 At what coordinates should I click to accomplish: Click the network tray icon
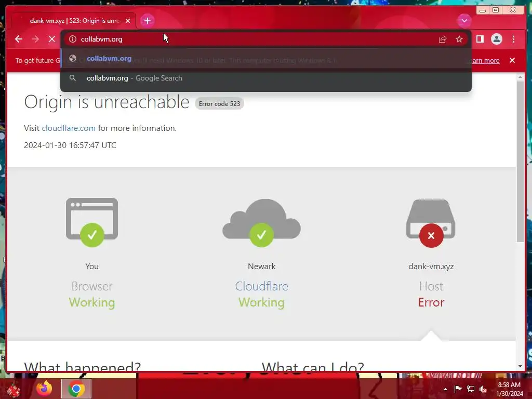tap(471, 389)
